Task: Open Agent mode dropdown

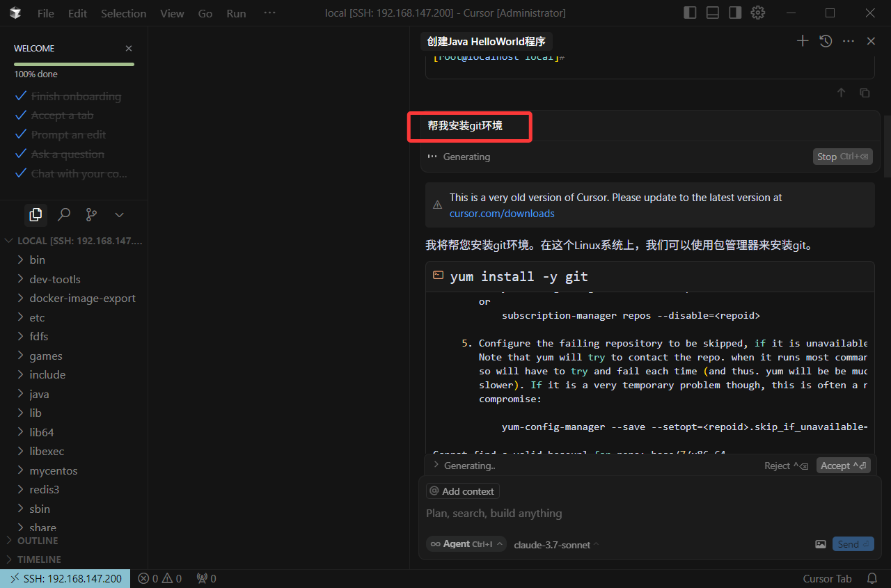Action: 466,544
